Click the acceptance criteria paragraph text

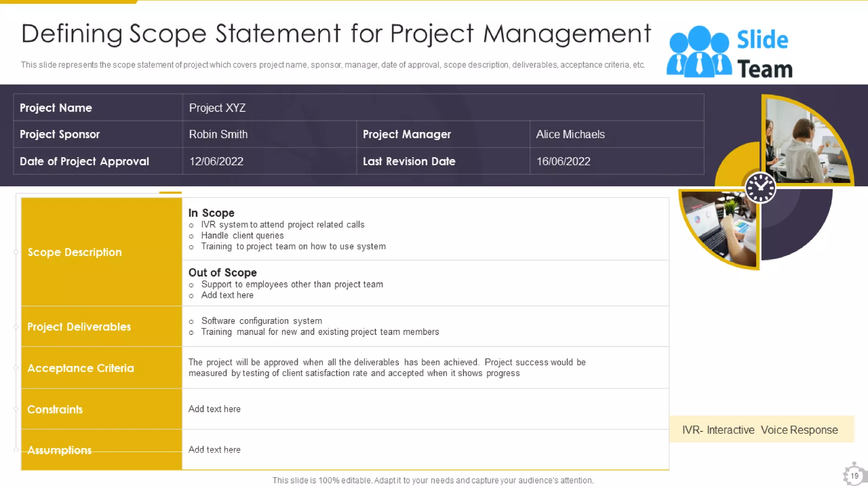387,368
